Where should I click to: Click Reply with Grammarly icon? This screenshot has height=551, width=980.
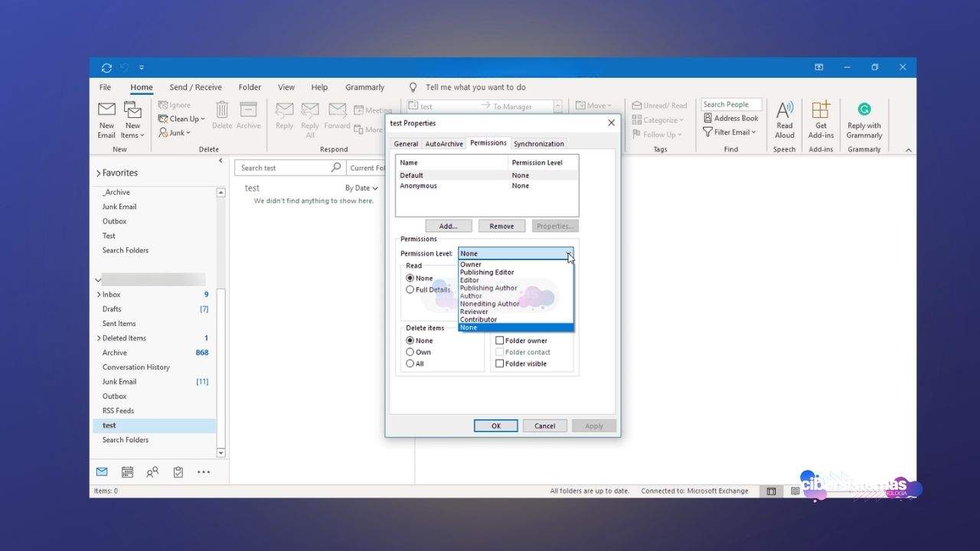pos(864,110)
